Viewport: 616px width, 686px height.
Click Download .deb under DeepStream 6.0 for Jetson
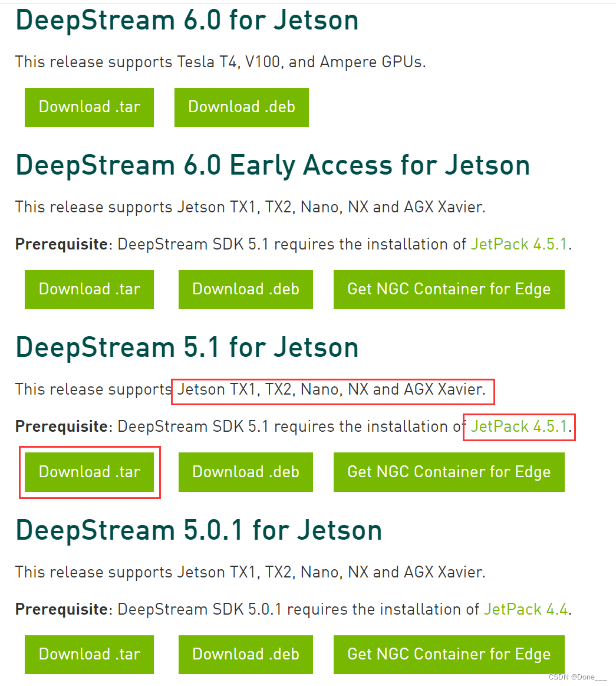(x=242, y=107)
